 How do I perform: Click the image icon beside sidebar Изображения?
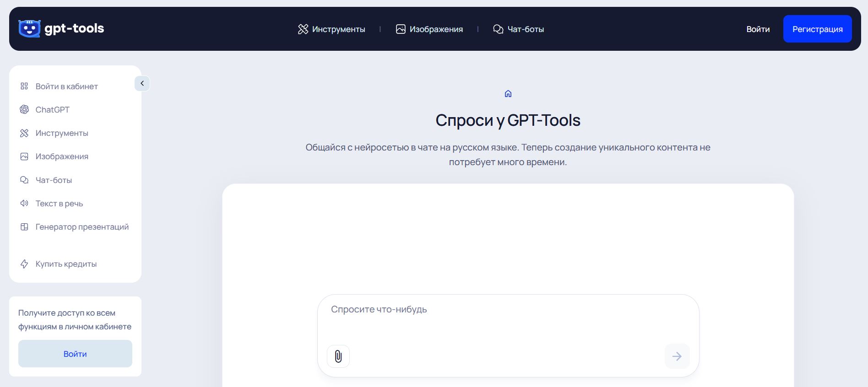coord(24,156)
